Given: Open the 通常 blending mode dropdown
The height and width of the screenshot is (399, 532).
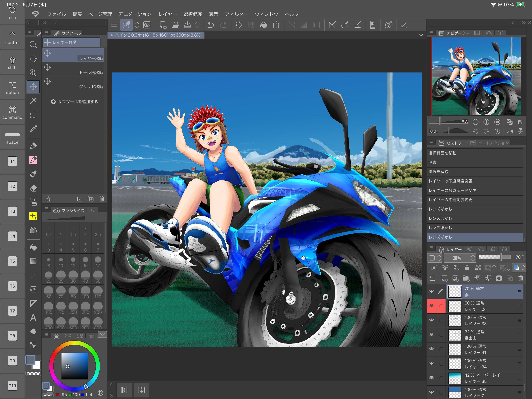Looking at the screenshot, I should (460, 258).
